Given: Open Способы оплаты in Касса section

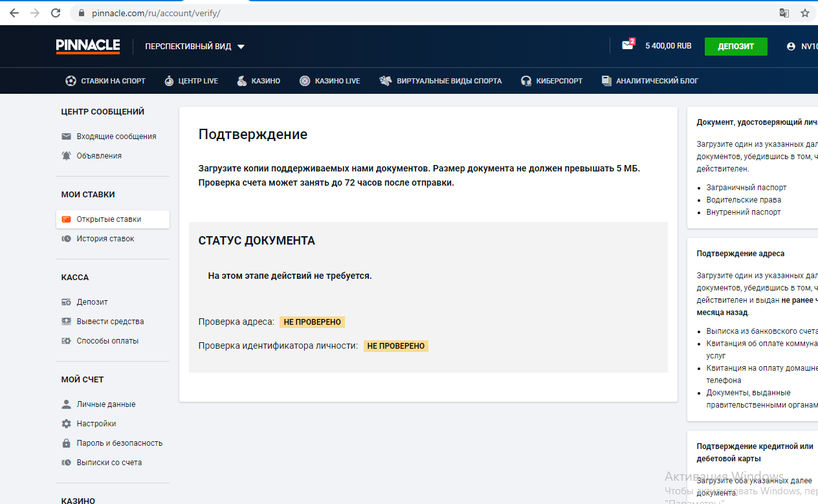Looking at the screenshot, I should click(x=107, y=341).
